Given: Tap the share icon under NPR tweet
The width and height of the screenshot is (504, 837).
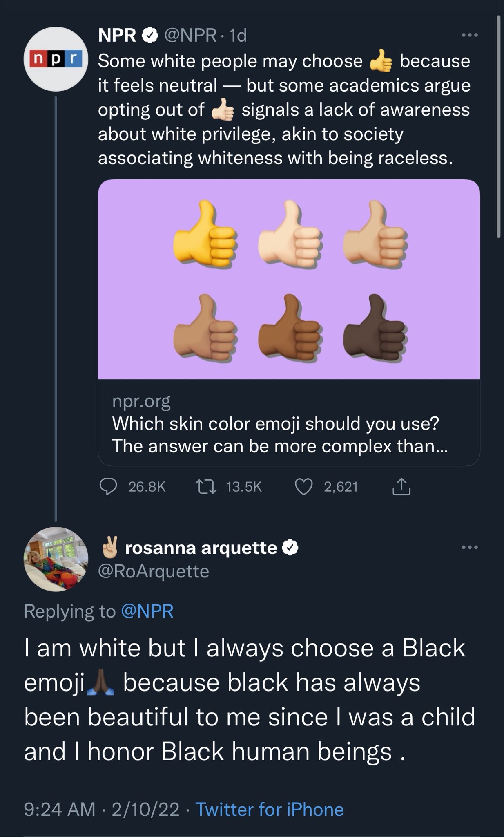Looking at the screenshot, I should click(x=401, y=486).
